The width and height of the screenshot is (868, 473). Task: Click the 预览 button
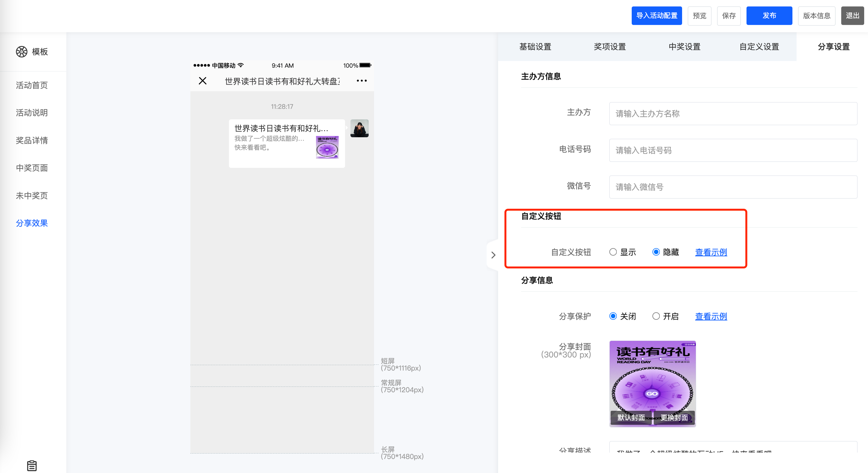[699, 16]
